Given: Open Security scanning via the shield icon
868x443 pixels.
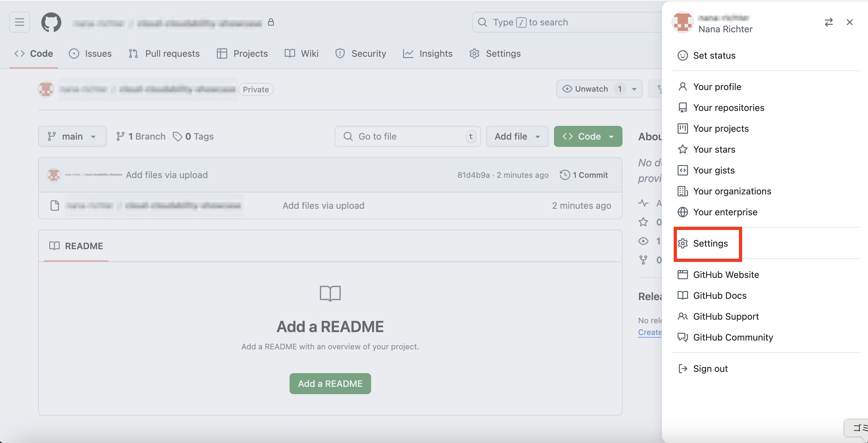Looking at the screenshot, I should coord(360,53).
